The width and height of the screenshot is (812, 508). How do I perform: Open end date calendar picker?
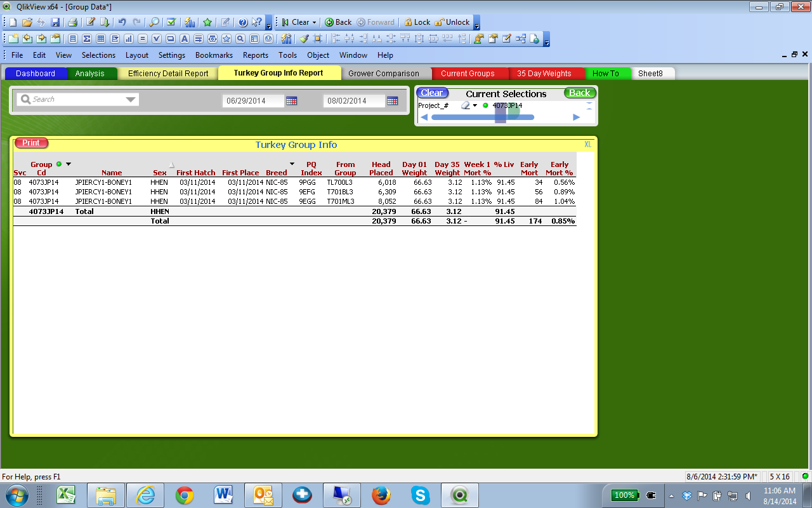[392, 100]
